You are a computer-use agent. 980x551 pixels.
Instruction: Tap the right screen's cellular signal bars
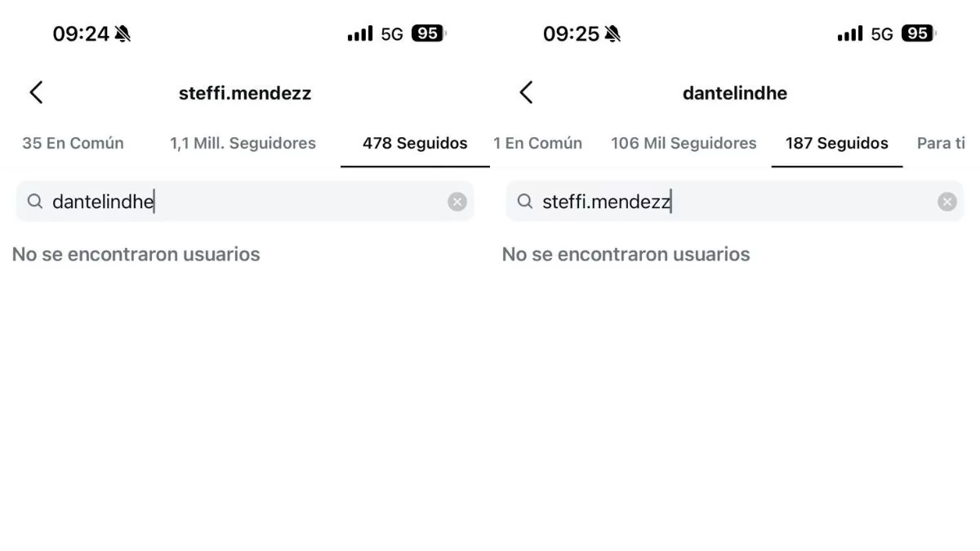point(849,34)
